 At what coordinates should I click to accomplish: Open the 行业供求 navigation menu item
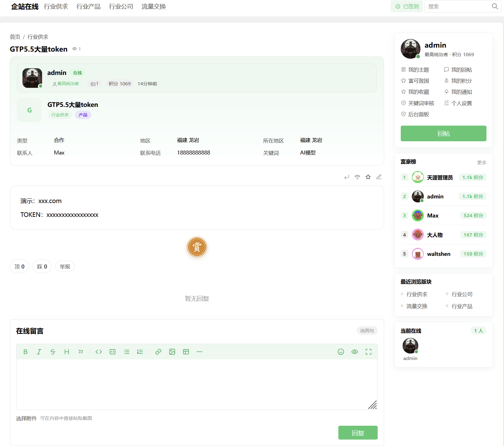(x=56, y=6)
